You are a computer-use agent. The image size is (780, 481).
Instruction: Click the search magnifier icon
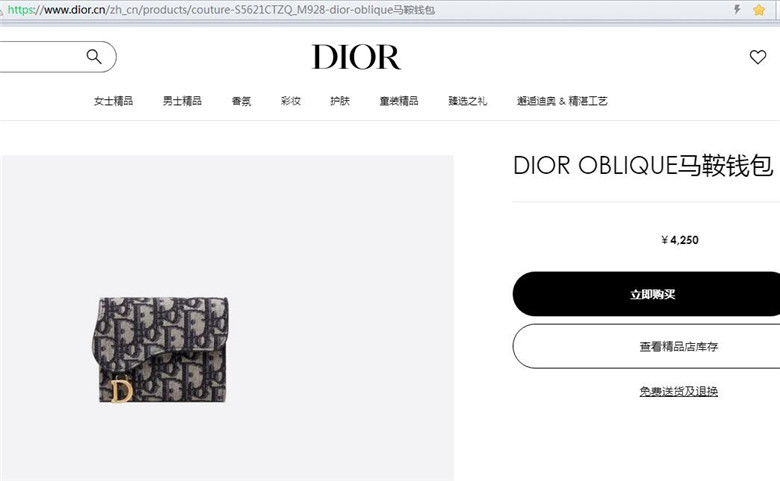coord(94,57)
